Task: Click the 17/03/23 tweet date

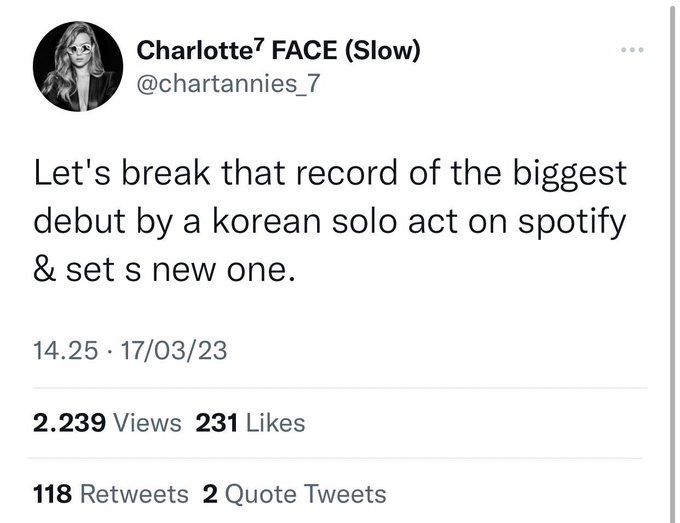Action: tap(172, 351)
